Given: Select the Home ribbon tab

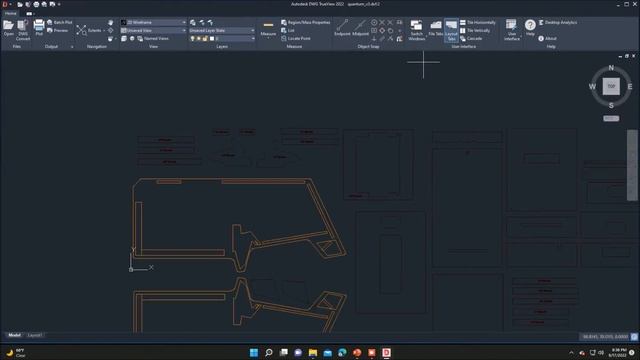Looking at the screenshot, I should pyautogui.click(x=11, y=13).
